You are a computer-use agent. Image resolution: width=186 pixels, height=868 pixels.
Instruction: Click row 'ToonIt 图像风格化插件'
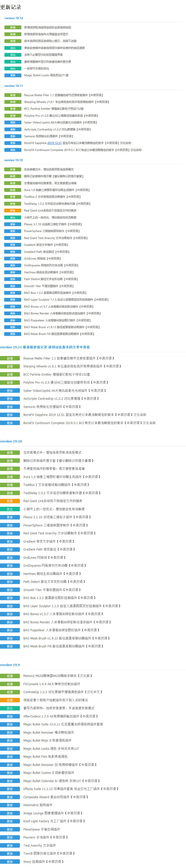(49, 854)
